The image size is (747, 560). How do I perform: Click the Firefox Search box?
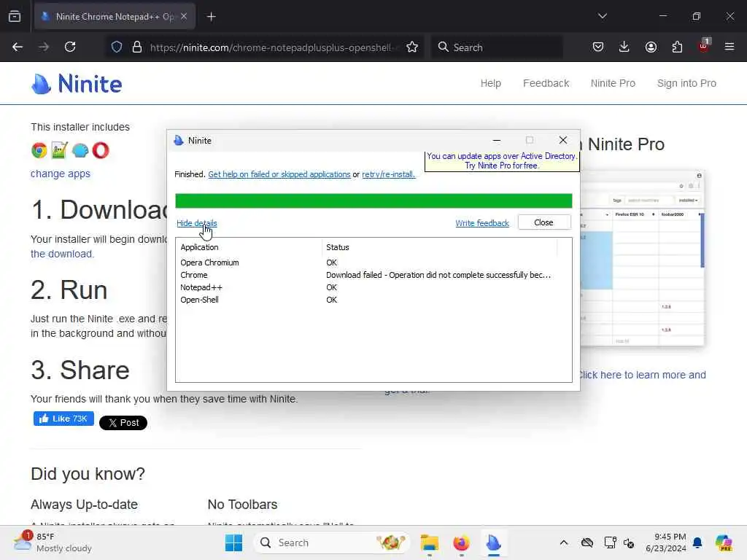tap(497, 47)
